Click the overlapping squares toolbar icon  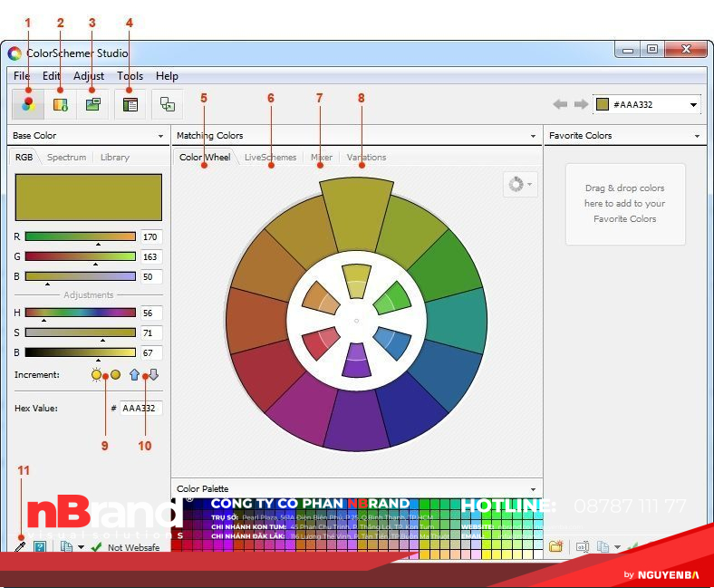pos(168,104)
